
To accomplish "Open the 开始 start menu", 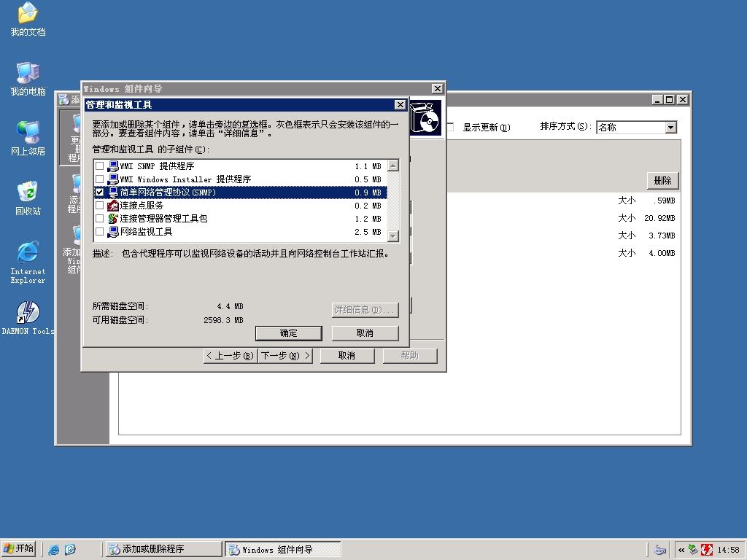I will pyautogui.click(x=20, y=549).
